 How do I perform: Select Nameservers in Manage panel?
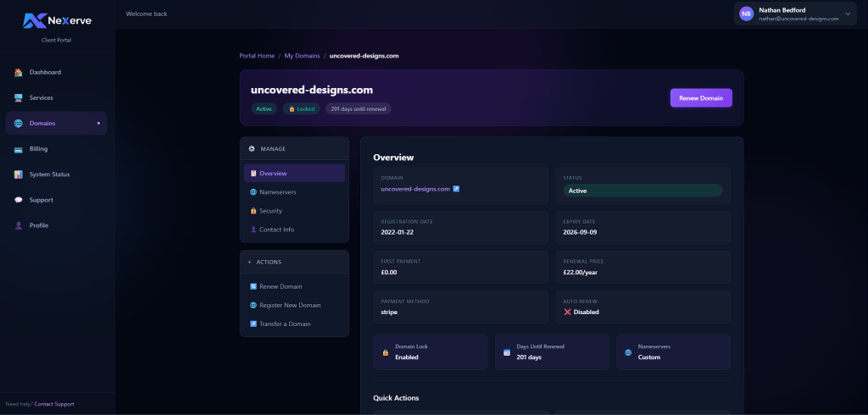pyautogui.click(x=277, y=192)
